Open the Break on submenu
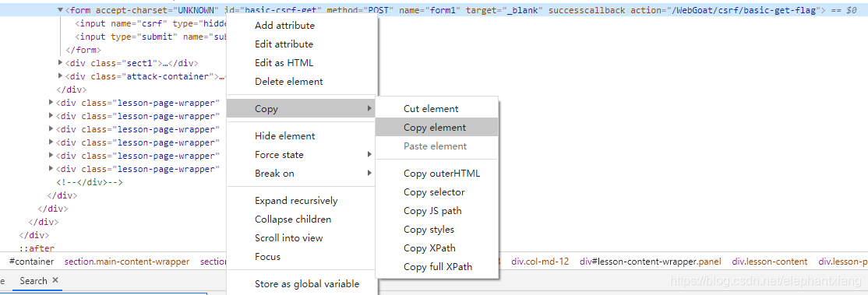Screen dimensions: 868x295 pyautogui.click(x=302, y=174)
